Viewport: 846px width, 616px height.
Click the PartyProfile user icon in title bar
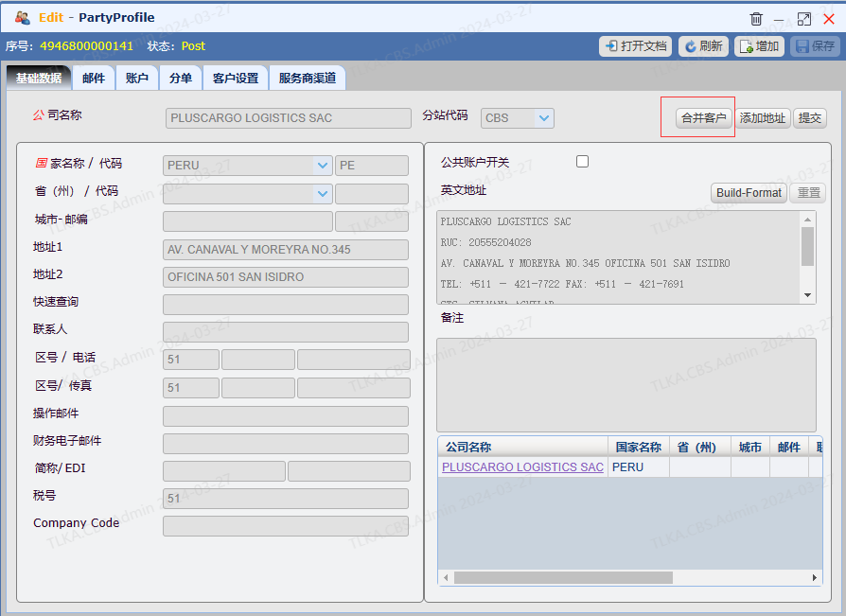[x=22, y=18]
